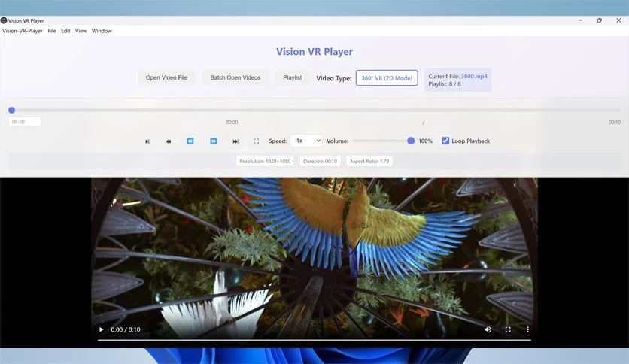Click the 3600.mp4 current file name
This screenshot has width=629, height=364.
(x=474, y=76)
